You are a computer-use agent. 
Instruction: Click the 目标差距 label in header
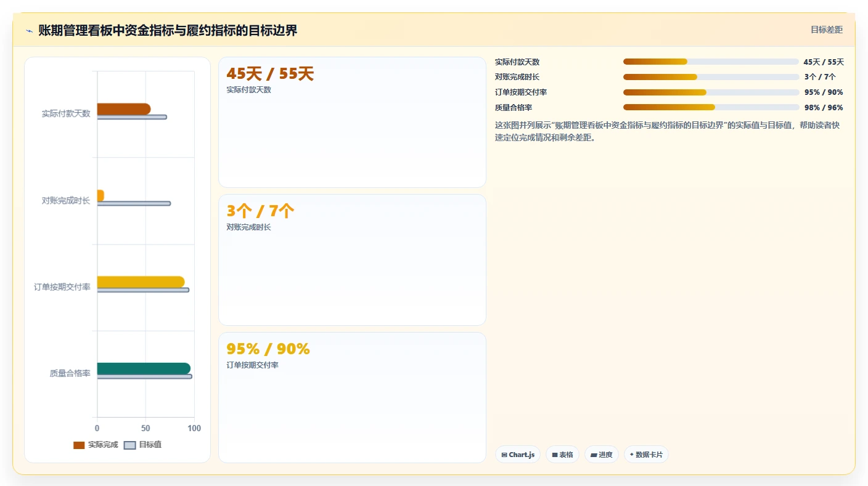(826, 30)
